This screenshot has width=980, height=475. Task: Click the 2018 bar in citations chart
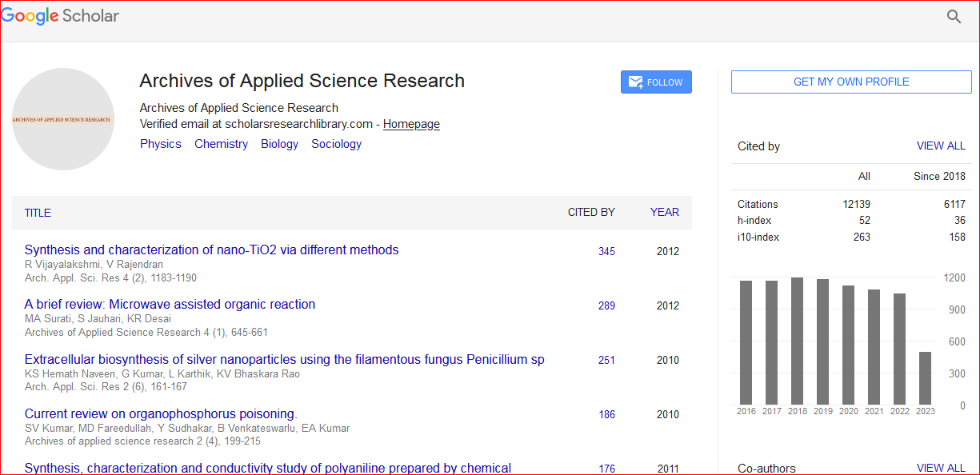pos(797,341)
